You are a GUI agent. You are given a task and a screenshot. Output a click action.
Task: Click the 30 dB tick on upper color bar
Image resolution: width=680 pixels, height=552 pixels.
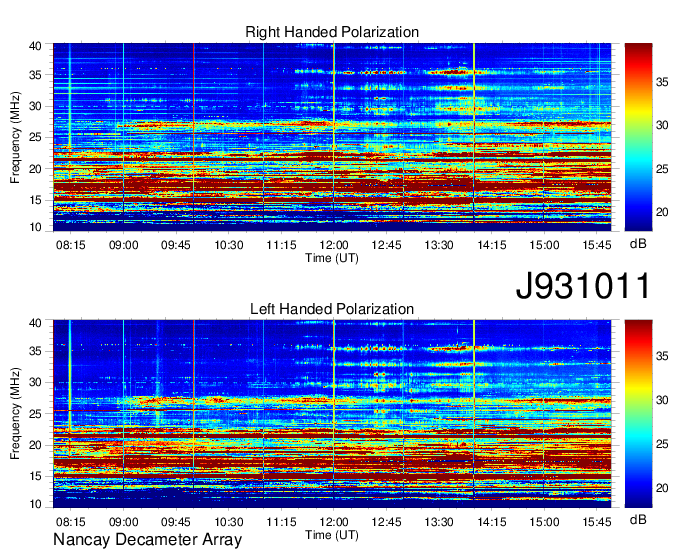(662, 125)
